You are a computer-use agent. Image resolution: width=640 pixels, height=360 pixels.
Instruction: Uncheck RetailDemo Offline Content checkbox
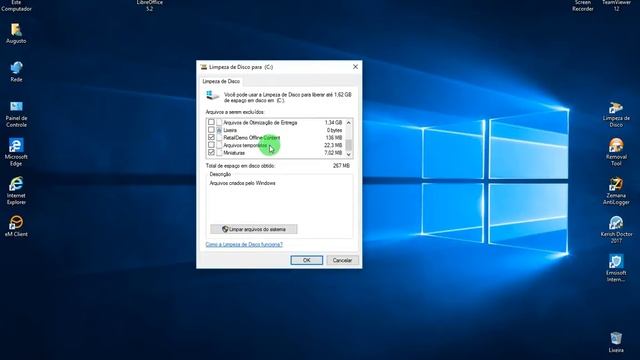click(x=211, y=137)
